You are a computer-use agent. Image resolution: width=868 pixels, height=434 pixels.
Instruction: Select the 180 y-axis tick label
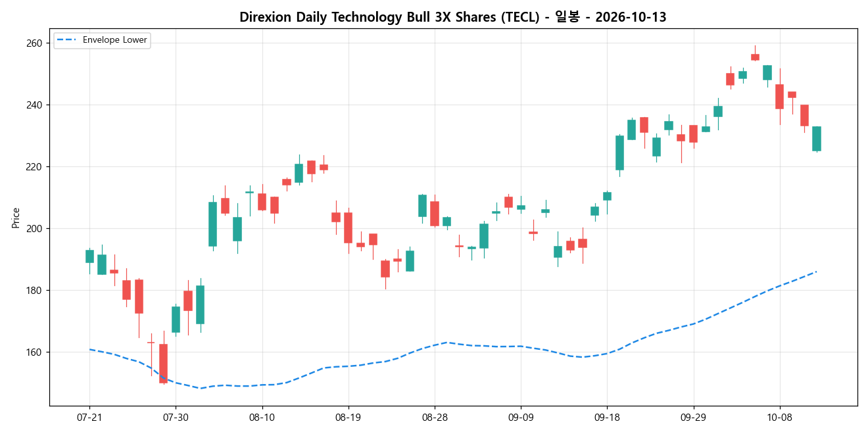(x=34, y=291)
